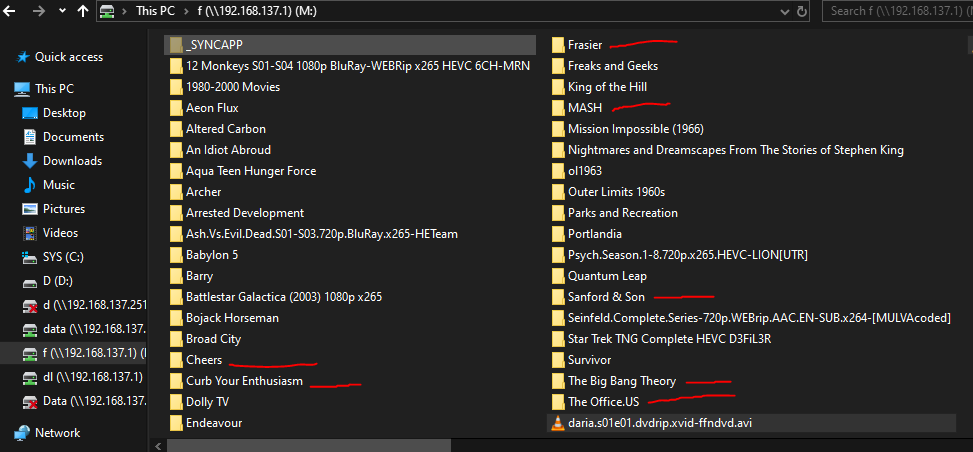Viewport: 973px width, 452px height.
Task: Click the Sanford & Son folder icon
Action: (x=558, y=297)
